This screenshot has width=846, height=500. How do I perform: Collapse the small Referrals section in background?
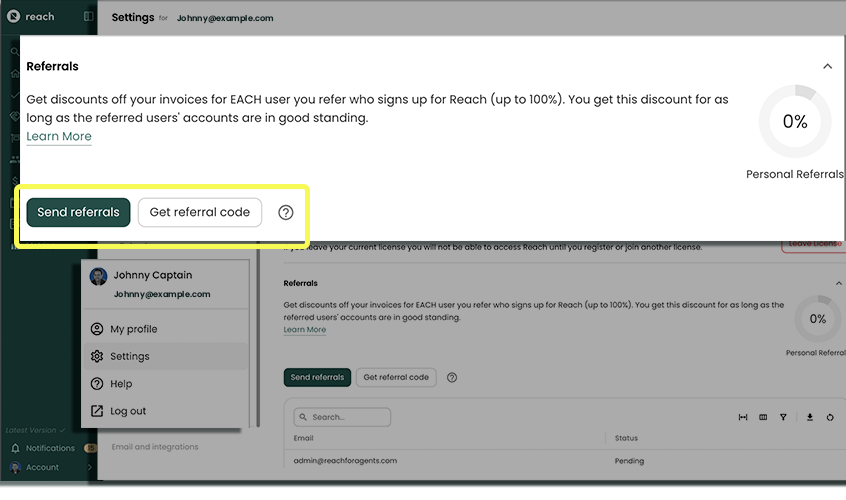pyautogui.click(x=838, y=283)
